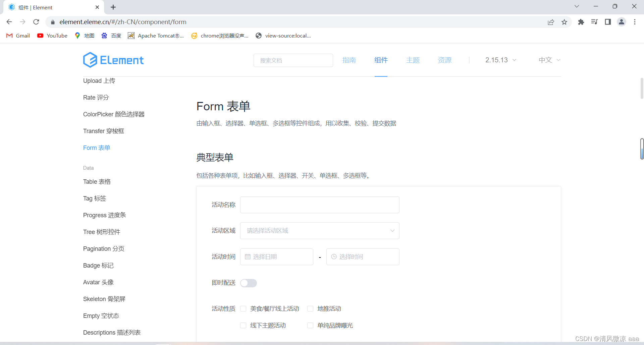Click the 搜索文档 search field

pyautogui.click(x=293, y=60)
